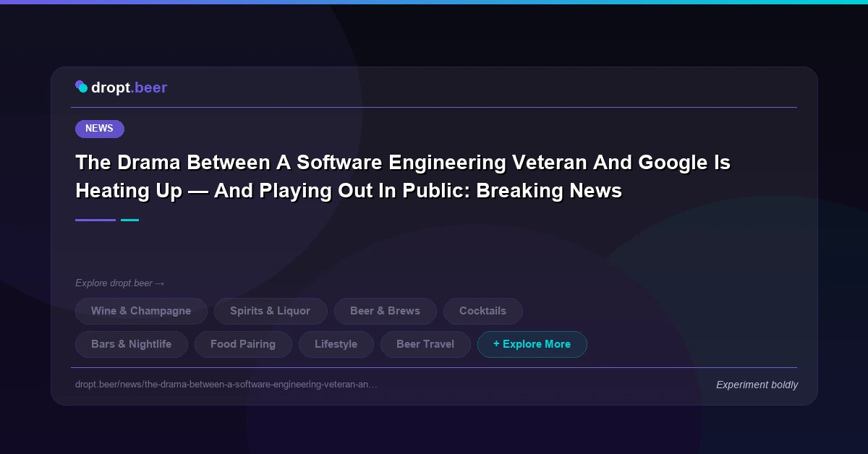Screen dimensions: 868x454
Task: Click the NEWS badge label
Action: [99, 128]
